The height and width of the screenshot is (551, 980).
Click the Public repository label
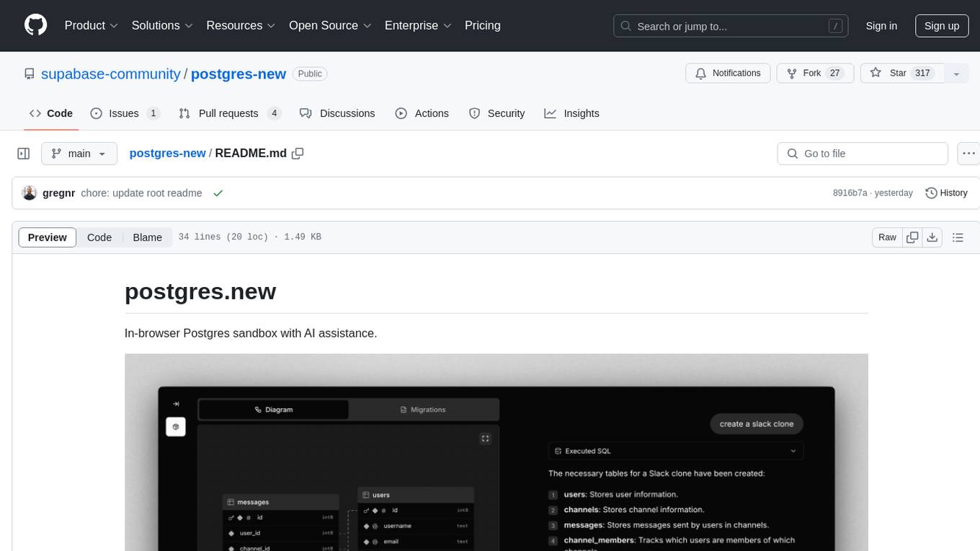click(310, 74)
